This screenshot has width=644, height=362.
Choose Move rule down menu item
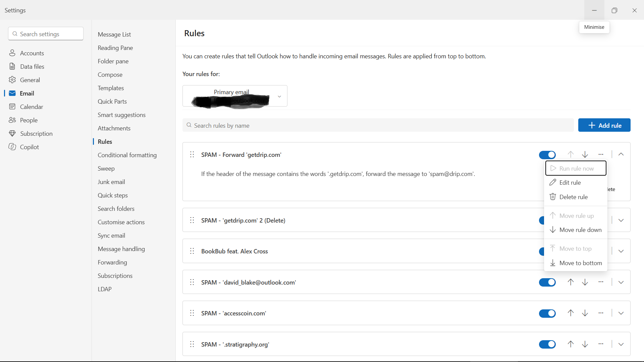pyautogui.click(x=576, y=230)
